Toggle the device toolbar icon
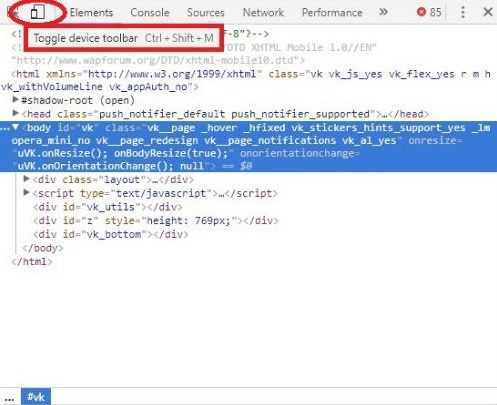Image resolution: width=497 pixels, height=405 pixels. pyautogui.click(x=37, y=13)
